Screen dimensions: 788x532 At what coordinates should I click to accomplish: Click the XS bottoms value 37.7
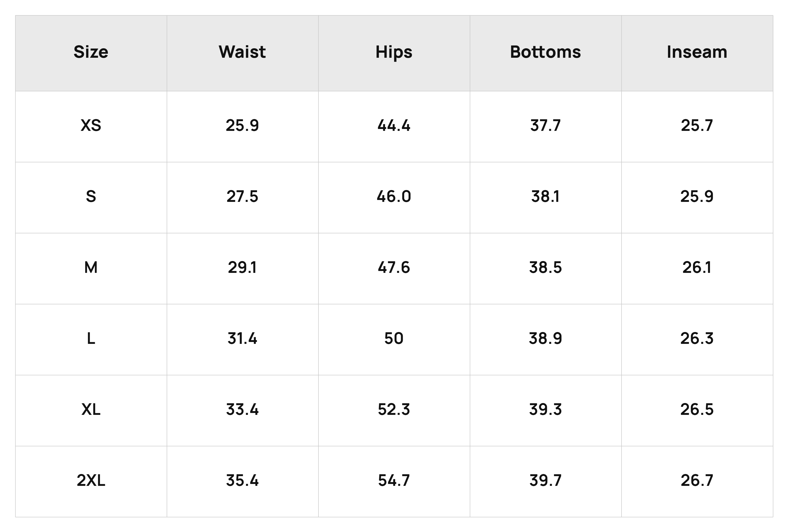pos(545,126)
